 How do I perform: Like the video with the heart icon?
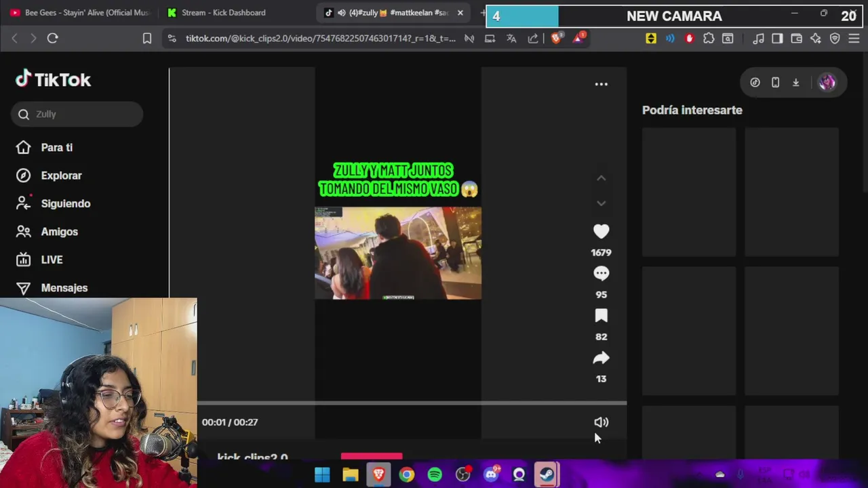(601, 232)
